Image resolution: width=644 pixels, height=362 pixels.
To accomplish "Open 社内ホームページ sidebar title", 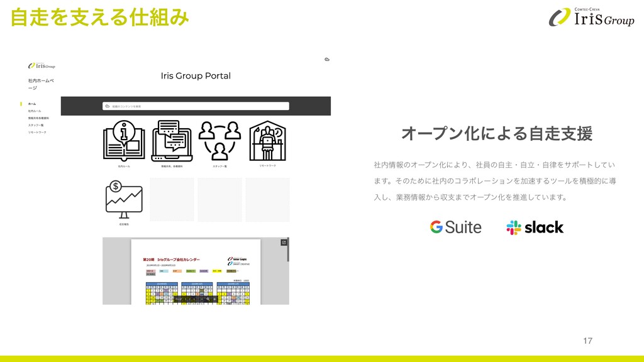I will 41,84.
